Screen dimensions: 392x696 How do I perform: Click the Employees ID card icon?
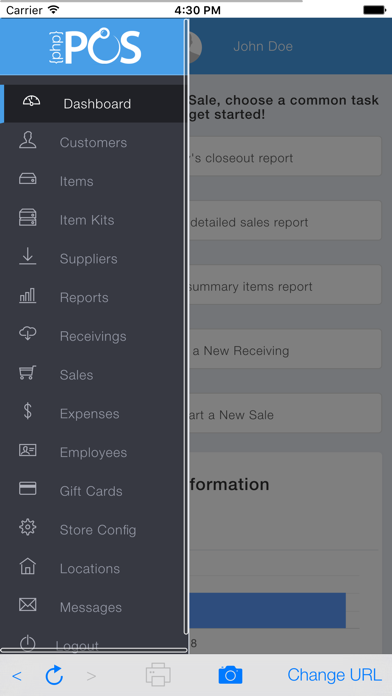(x=28, y=450)
